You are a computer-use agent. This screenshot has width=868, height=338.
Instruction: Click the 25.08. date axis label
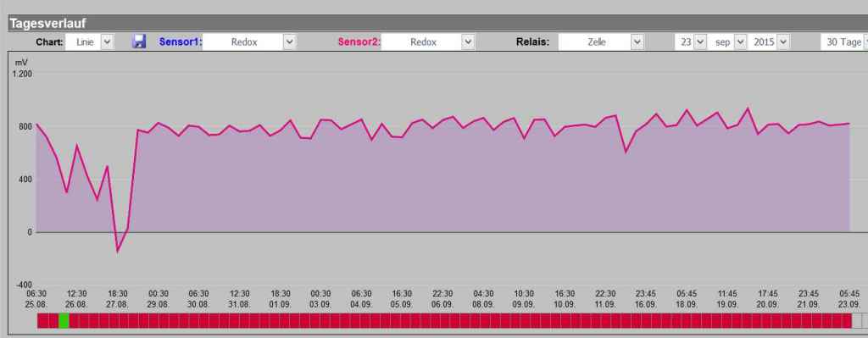click(36, 304)
